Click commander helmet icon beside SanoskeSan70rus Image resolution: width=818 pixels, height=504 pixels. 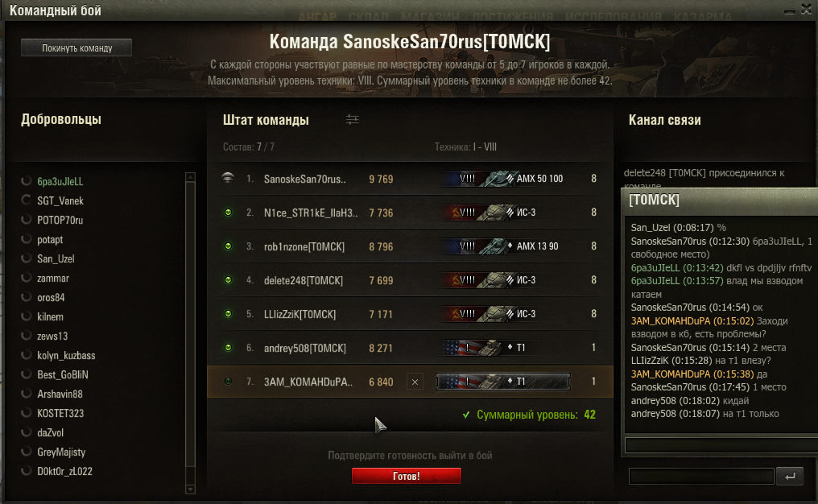228,178
